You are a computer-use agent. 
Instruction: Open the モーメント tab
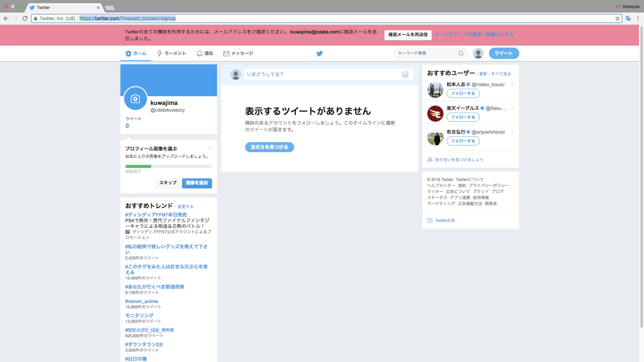point(172,53)
